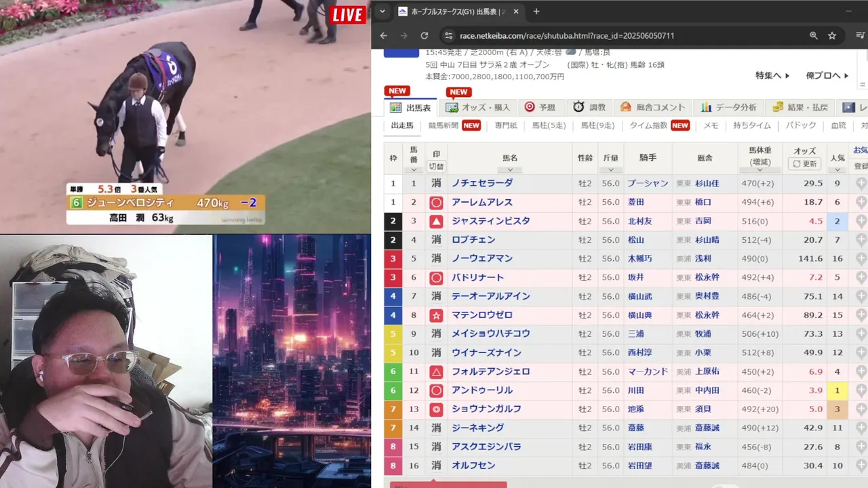Viewport: 868px width, 488px height.
Task: Add アンドゥーリル to favorites with plus icon
Action: pos(861,390)
